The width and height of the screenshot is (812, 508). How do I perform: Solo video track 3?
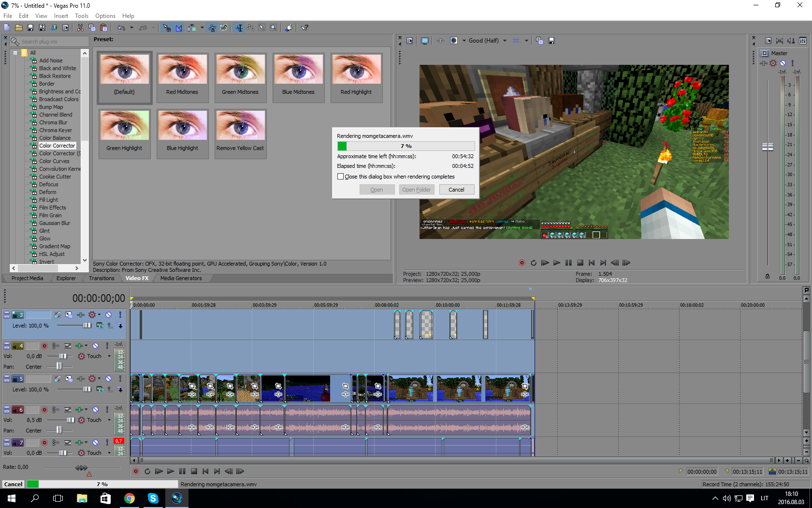[x=120, y=315]
